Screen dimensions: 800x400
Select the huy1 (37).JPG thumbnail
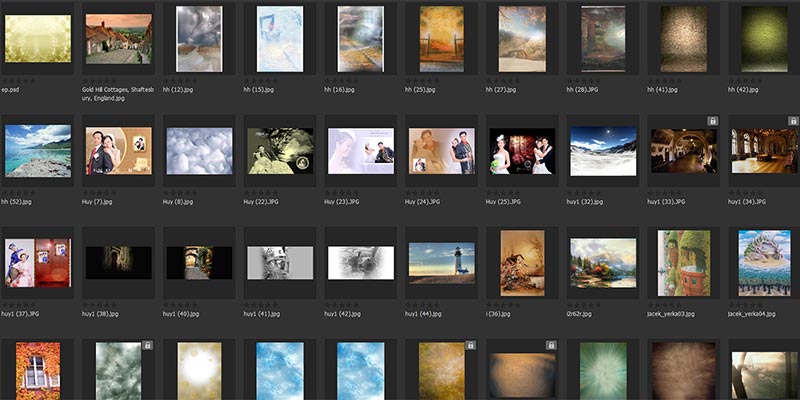[38, 263]
